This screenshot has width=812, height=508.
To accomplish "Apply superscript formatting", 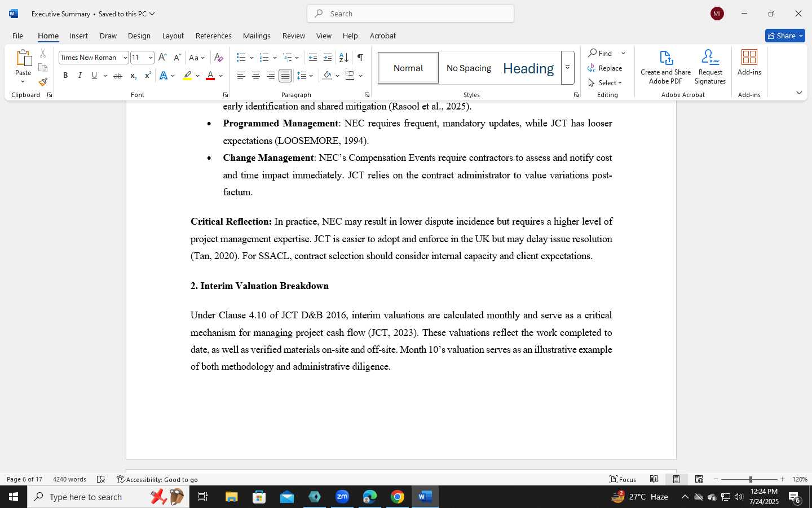I will pos(148,76).
